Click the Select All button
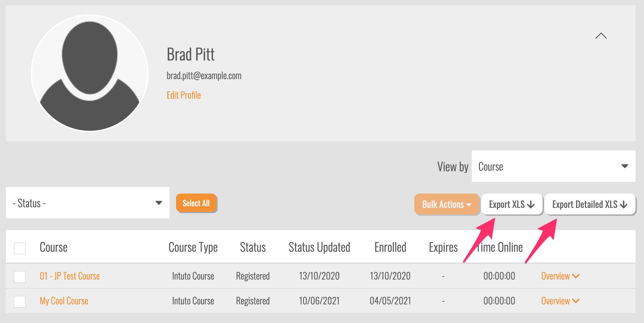The width and height of the screenshot is (644, 323). click(x=196, y=203)
